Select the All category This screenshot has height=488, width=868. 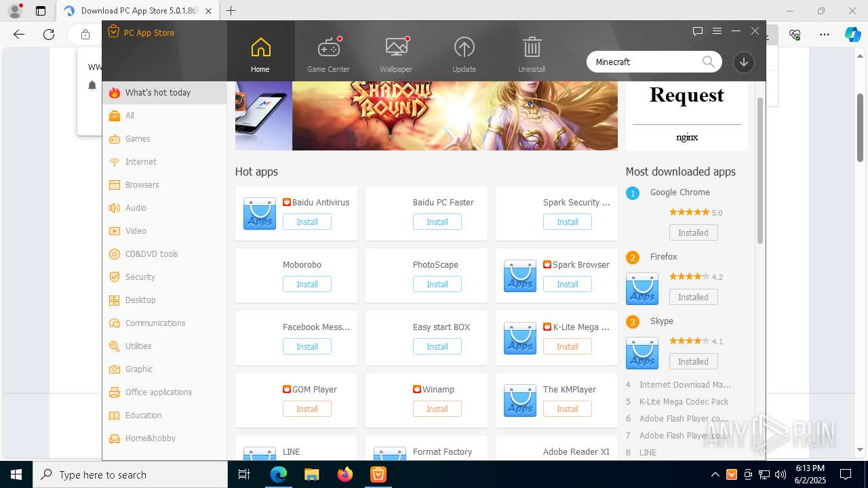(165, 116)
